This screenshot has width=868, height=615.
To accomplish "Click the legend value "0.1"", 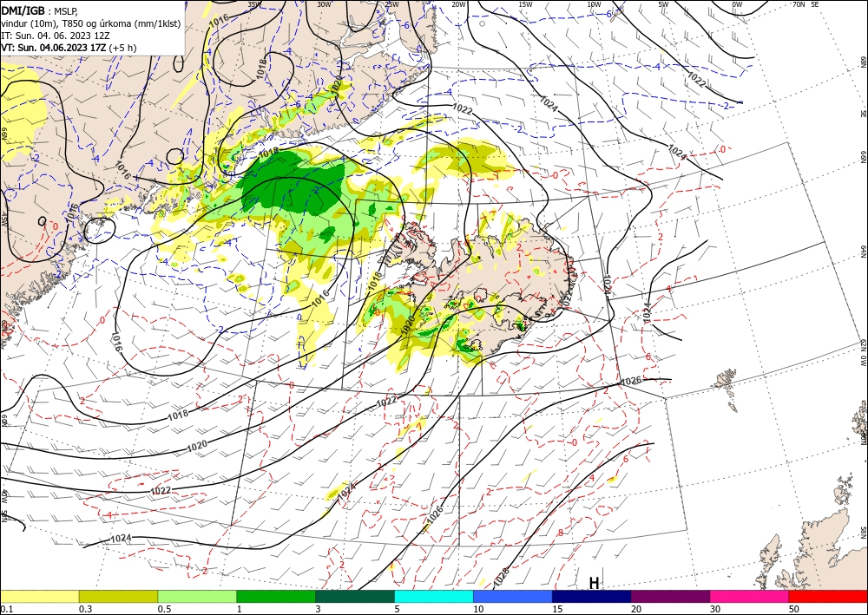I will pos(6,609).
